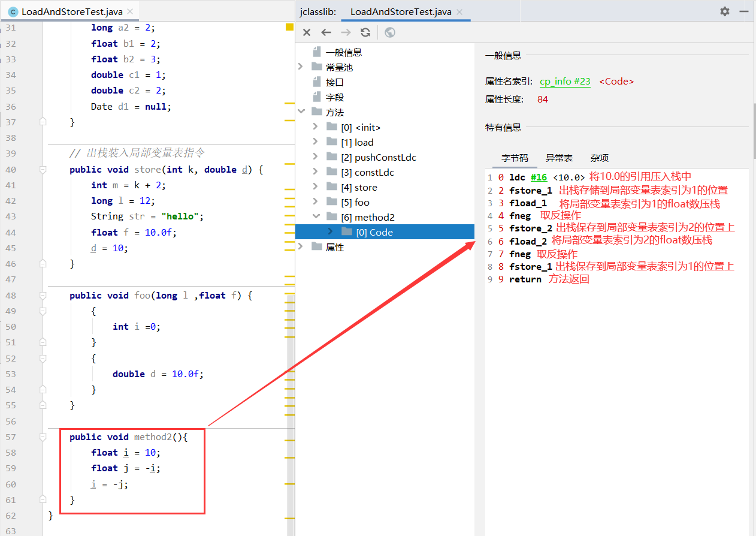
Task: Expand the [0] <init> node
Action: (x=316, y=127)
